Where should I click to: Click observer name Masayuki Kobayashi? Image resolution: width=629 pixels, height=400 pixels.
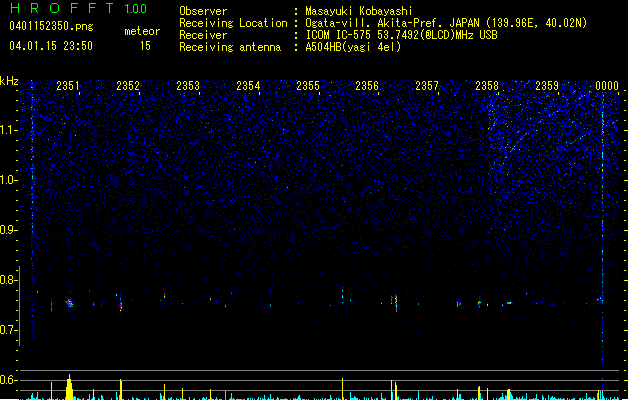(x=359, y=11)
